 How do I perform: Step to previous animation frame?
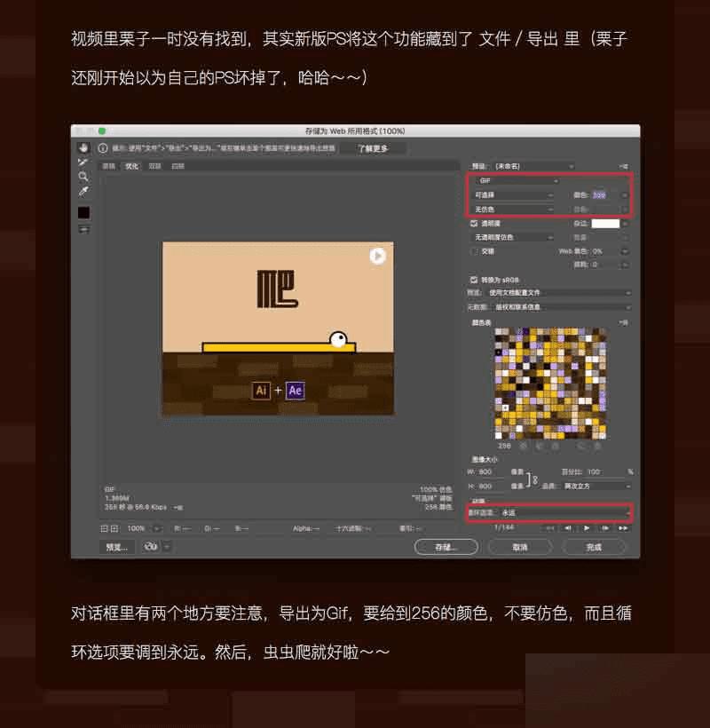coord(568,528)
